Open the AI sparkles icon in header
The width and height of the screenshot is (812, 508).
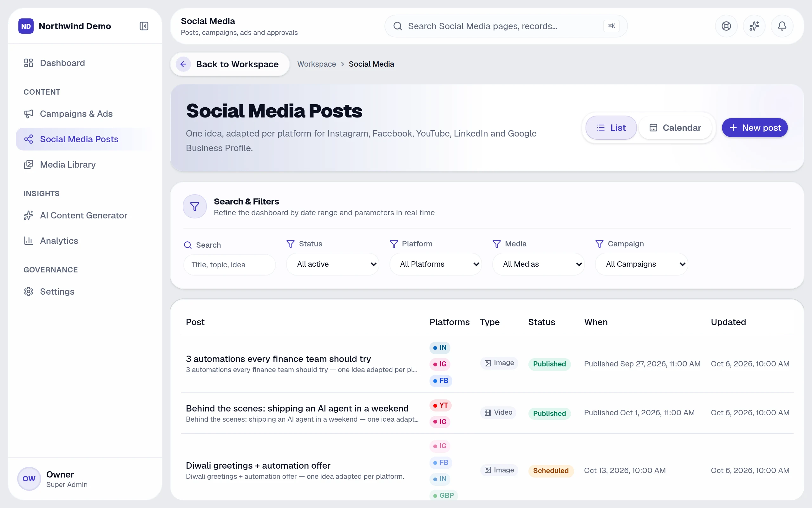click(754, 26)
